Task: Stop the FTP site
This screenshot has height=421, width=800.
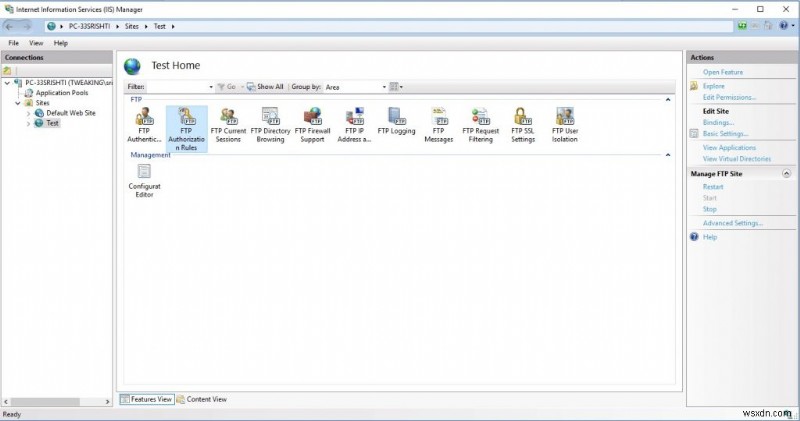Action: 709,209
